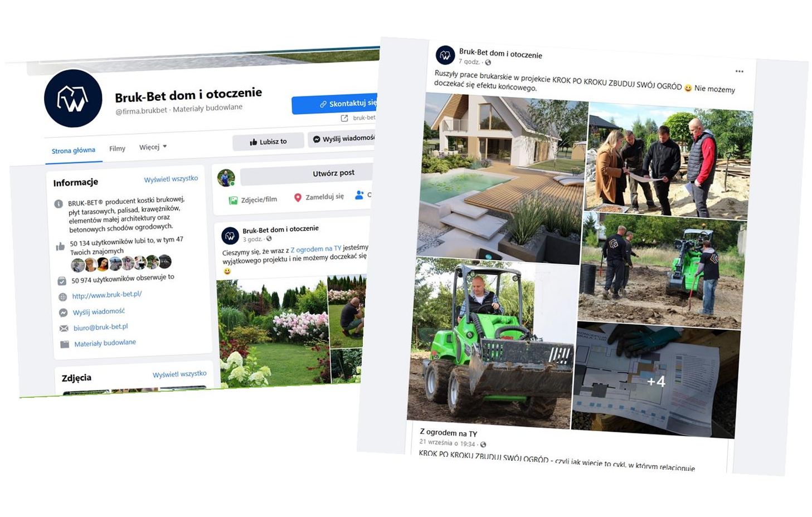812x517 pixels.
Task: Click the Messenger icon on Wyślij wiadomość button
Action: click(317, 139)
